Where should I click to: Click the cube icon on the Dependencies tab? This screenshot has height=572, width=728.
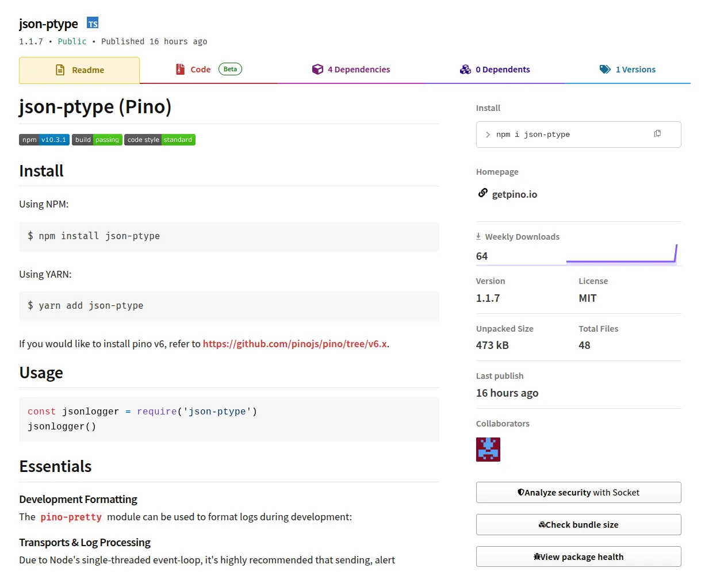pos(318,69)
